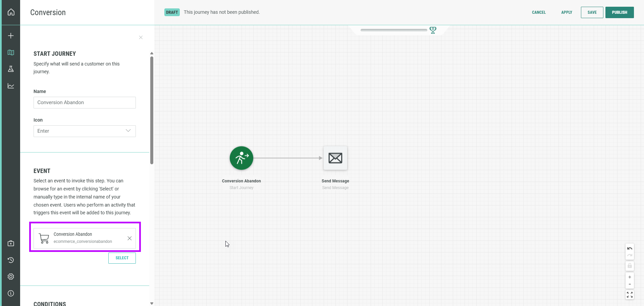
Task: Open the journeys map icon
Action: [x=11, y=52]
